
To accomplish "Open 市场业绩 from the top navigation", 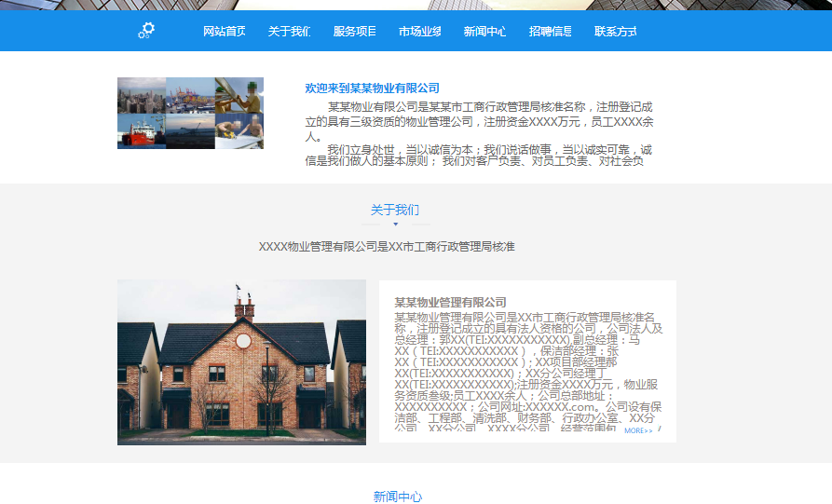I will tap(420, 32).
